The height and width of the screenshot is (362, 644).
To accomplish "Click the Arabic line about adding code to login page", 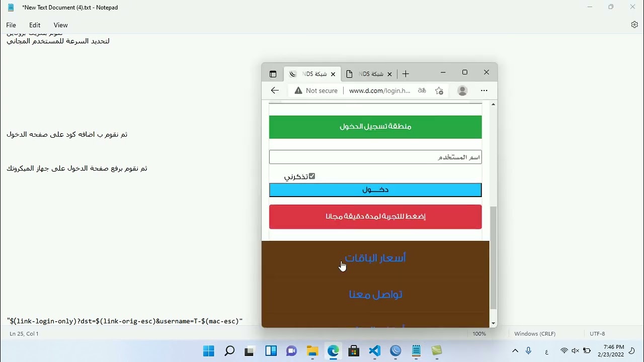I will [x=67, y=134].
